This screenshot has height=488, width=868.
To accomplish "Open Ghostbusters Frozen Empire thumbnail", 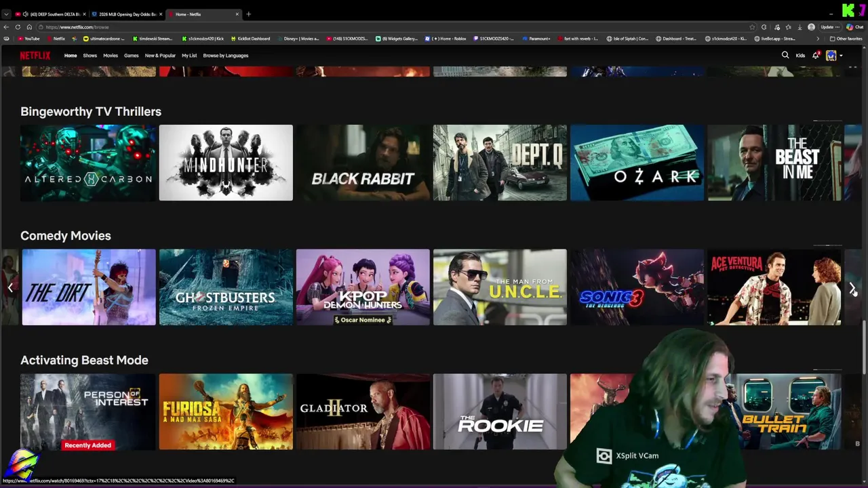I will (226, 287).
